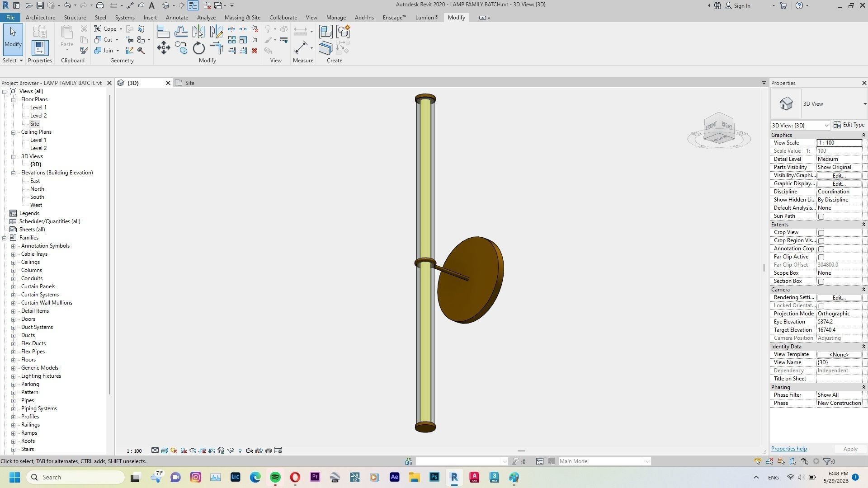Click the ViewCube in the 3D view
The height and width of the screenshot is (488, 868).
(x=719, y=128)
